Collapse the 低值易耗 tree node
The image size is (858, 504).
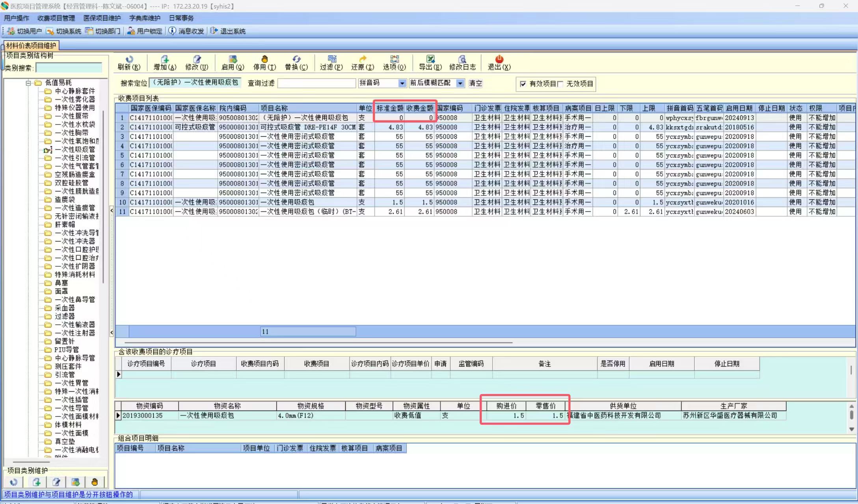28,83
